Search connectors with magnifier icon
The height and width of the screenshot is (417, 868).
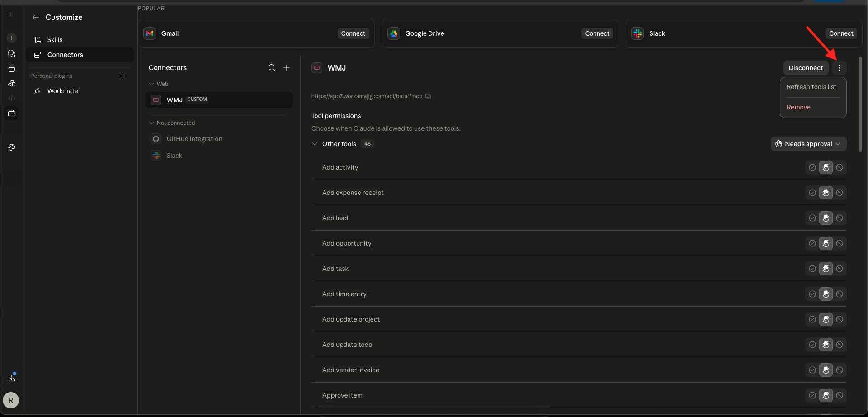click(x=272, y=68)
